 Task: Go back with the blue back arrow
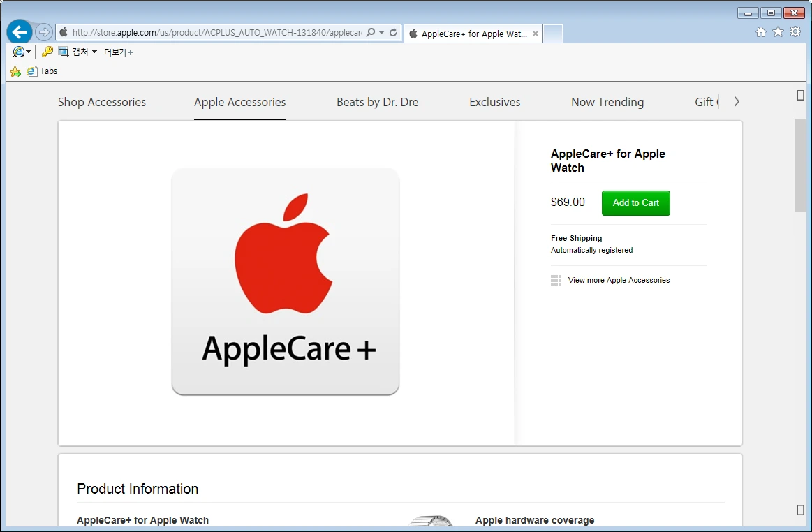(x=19, y=32)
